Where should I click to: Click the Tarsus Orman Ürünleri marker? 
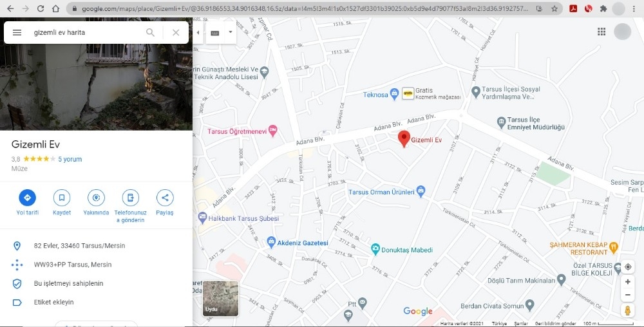tap(421, 191)
